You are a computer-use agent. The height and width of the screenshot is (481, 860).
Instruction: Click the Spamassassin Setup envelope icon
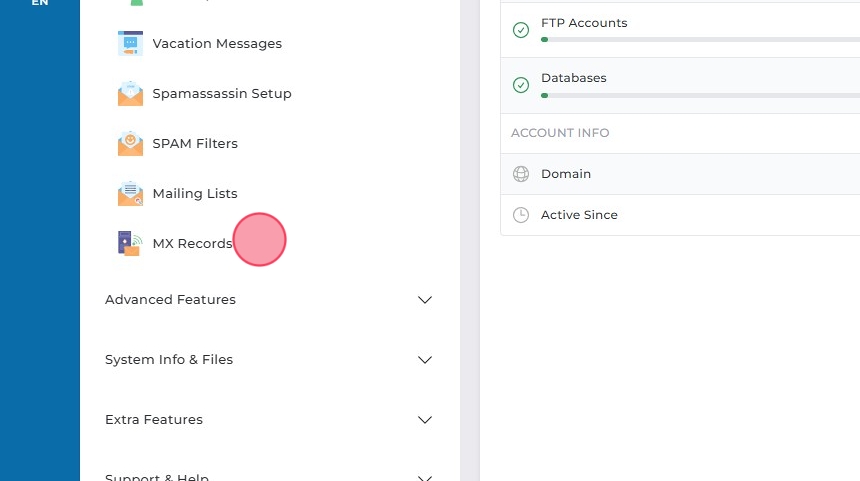click(x=130, y=94)
